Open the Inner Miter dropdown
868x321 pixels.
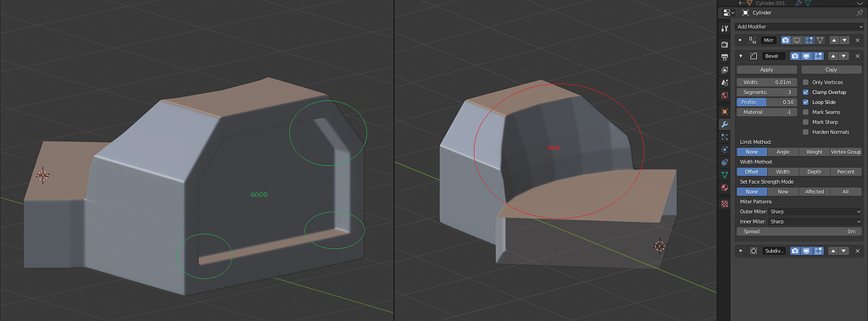[x=798, y=221]
